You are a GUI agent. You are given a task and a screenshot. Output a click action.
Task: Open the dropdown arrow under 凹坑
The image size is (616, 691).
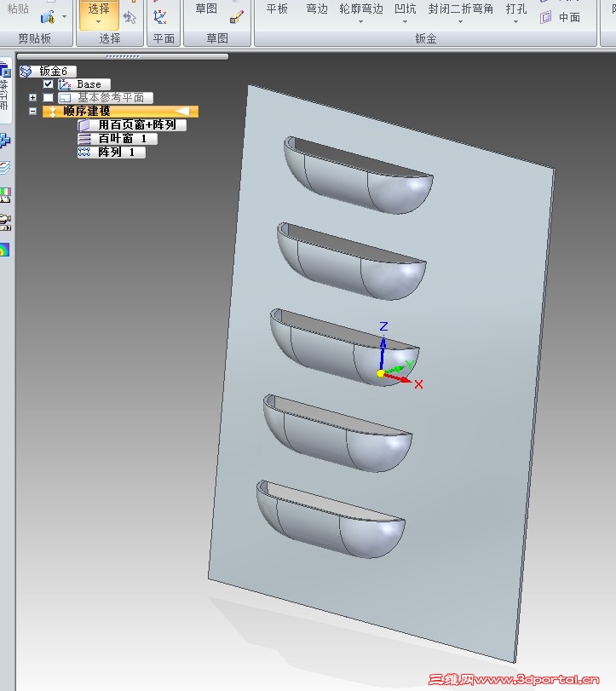[405, 21]
